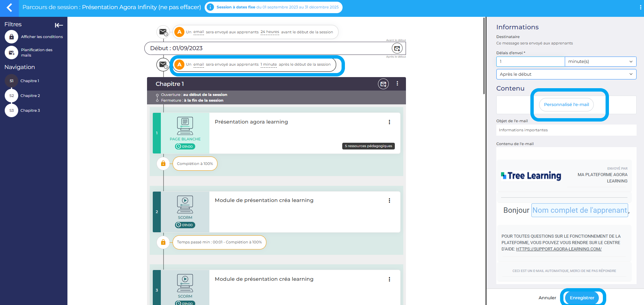Click the add mail icon on Début row
Image resolution: width=644 pixels, height=305 pixels.
click(397, 48)
